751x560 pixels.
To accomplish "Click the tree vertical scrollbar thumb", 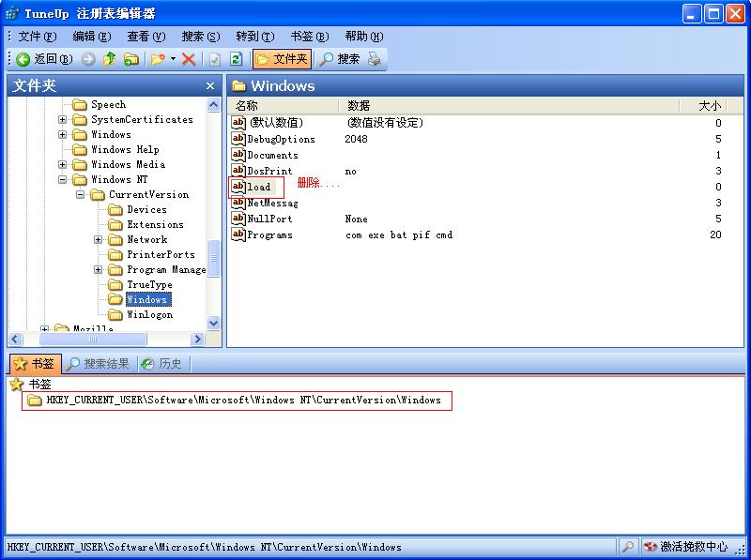I will click(x=214, y=258).
